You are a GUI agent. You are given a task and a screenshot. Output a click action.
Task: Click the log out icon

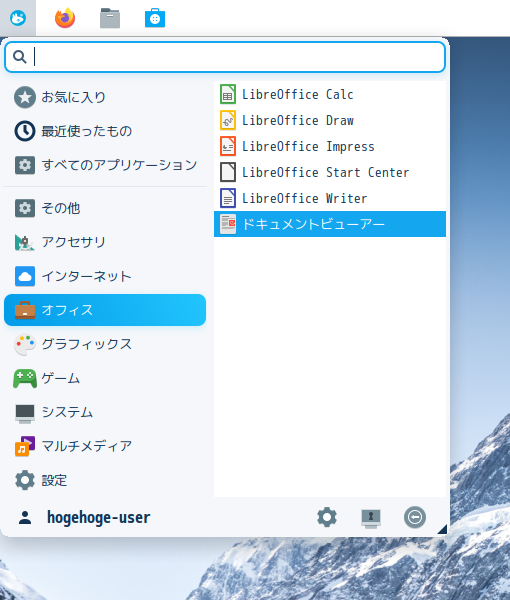coord(415,517)
